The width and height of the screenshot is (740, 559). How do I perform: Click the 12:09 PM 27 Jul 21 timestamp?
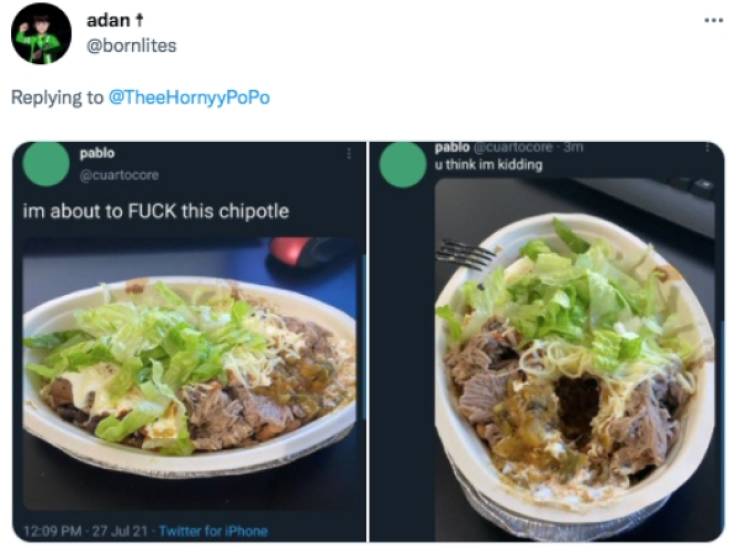[x=85, y=531]
